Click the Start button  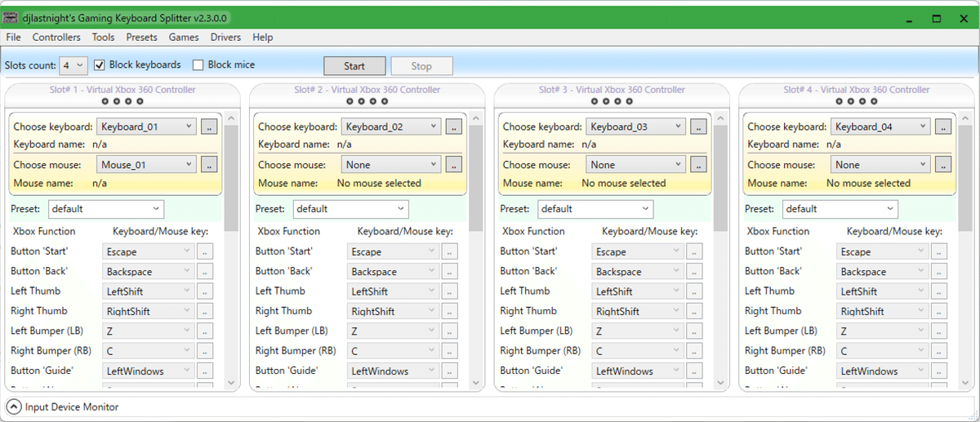coord(354,66)
